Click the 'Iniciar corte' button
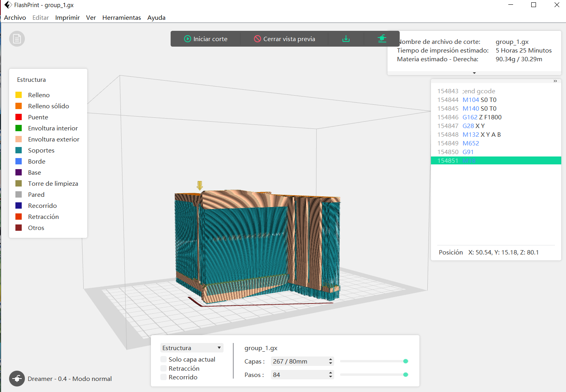Image resolution: width=566 pixels, height=392 pixels. tap(206, 39)
